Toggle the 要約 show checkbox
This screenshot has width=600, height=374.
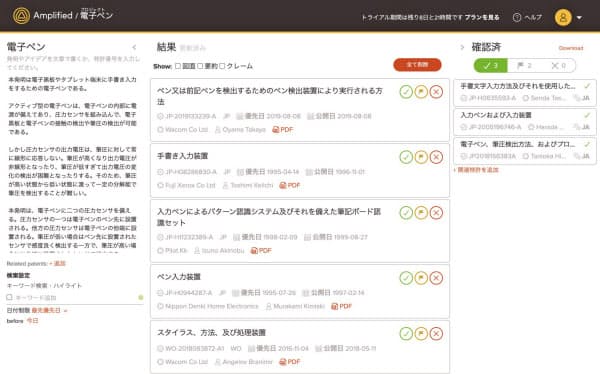(x=200, y=66)
